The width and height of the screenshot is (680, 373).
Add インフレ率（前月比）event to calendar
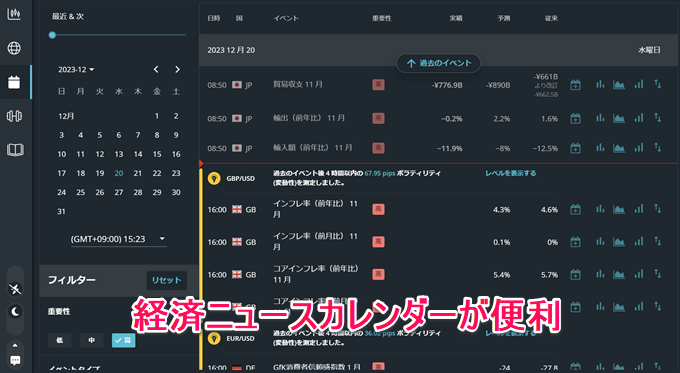click(575, 242)
